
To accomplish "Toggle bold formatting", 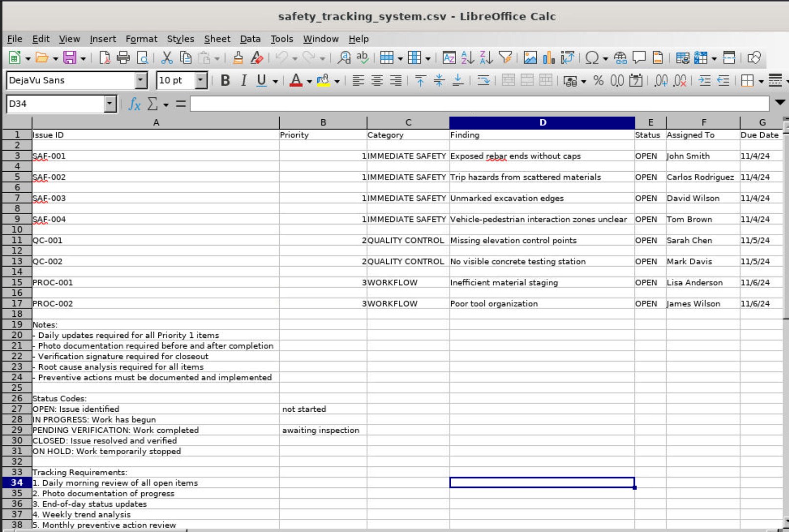I will pos(225,81).
